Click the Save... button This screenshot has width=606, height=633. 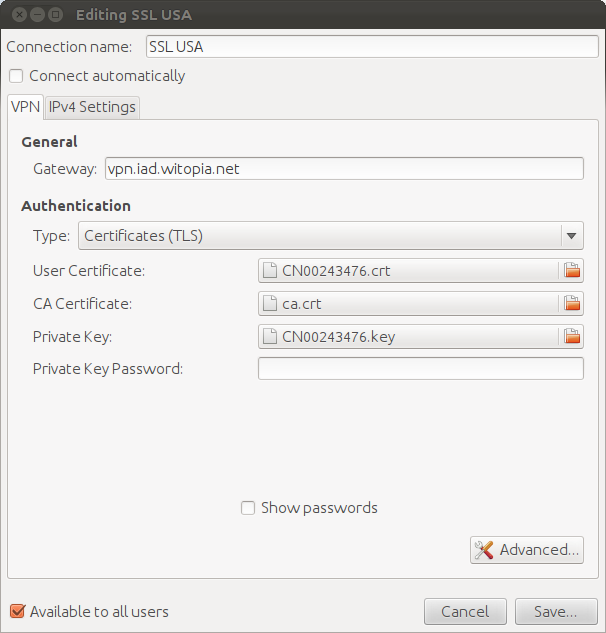click(556, 612)
